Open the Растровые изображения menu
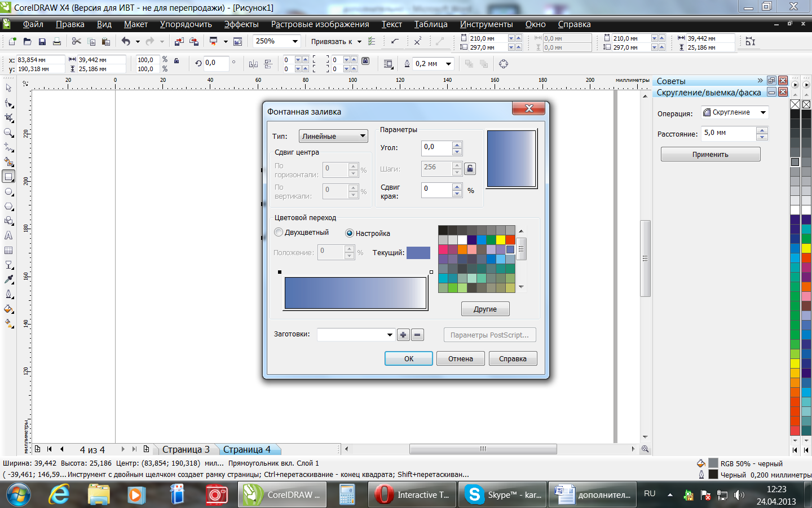The width and height of the screenshot is (812, 508). 320,24
